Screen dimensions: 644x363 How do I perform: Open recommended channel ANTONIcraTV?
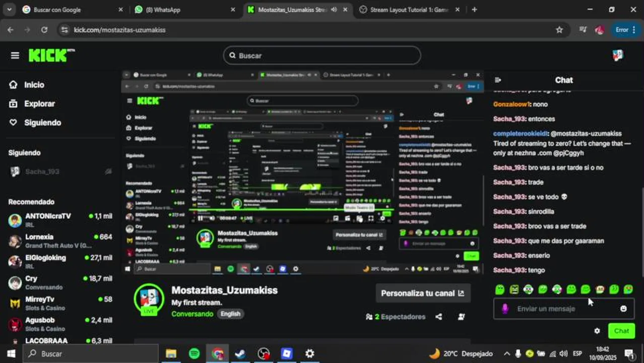tap(60, 220)
